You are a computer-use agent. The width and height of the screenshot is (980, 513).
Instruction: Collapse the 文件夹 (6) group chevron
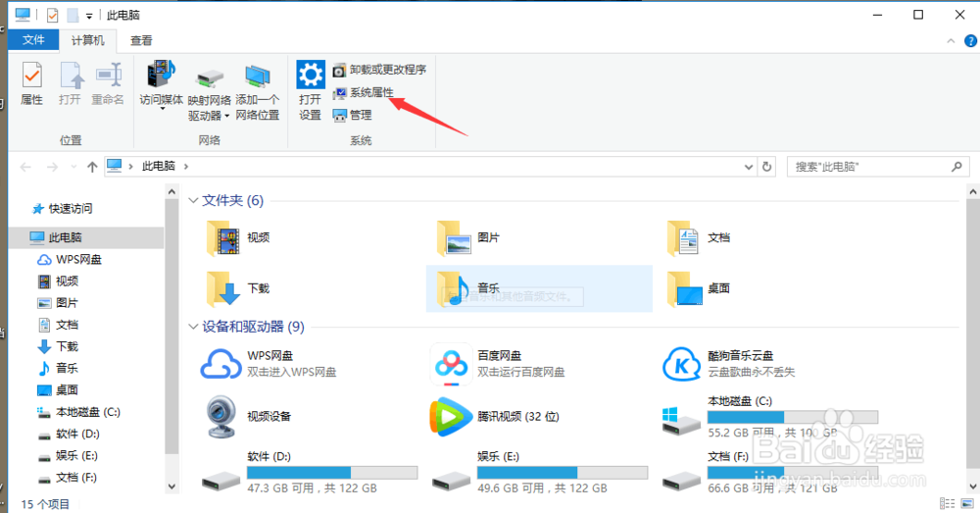(193, 200)
